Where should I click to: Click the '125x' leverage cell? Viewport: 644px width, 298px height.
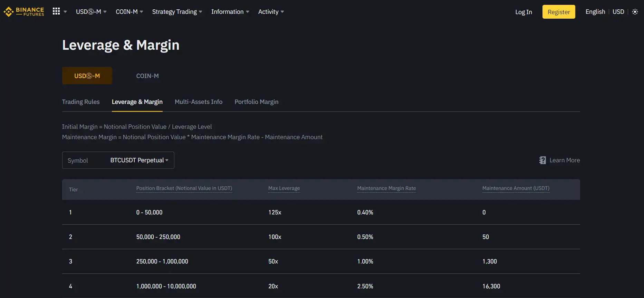pyautogui.click(x=275, y=212)
